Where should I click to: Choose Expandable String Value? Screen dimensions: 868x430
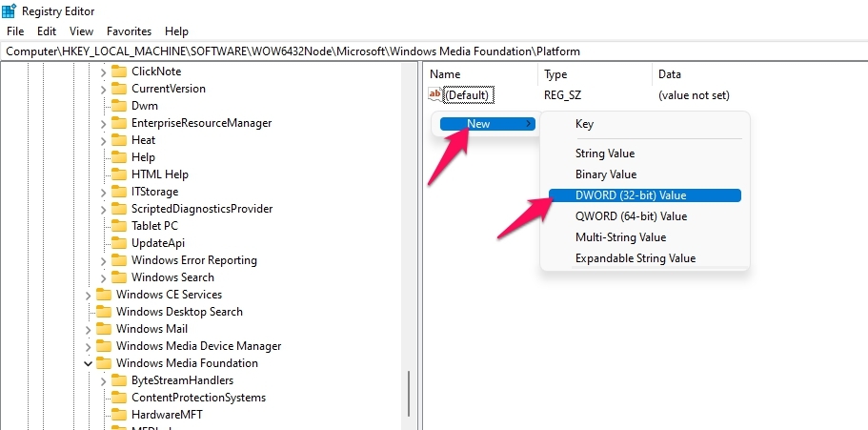[x=636, y=258]
